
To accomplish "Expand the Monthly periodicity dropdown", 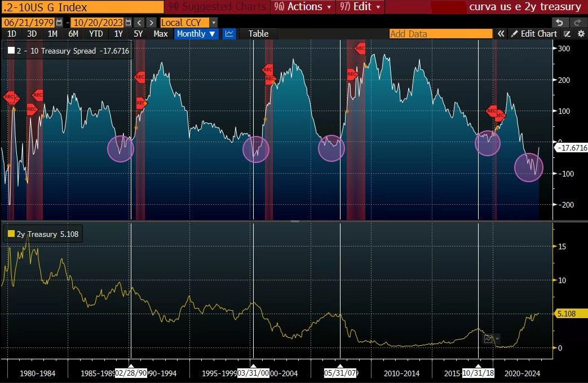I will (196, 34).
